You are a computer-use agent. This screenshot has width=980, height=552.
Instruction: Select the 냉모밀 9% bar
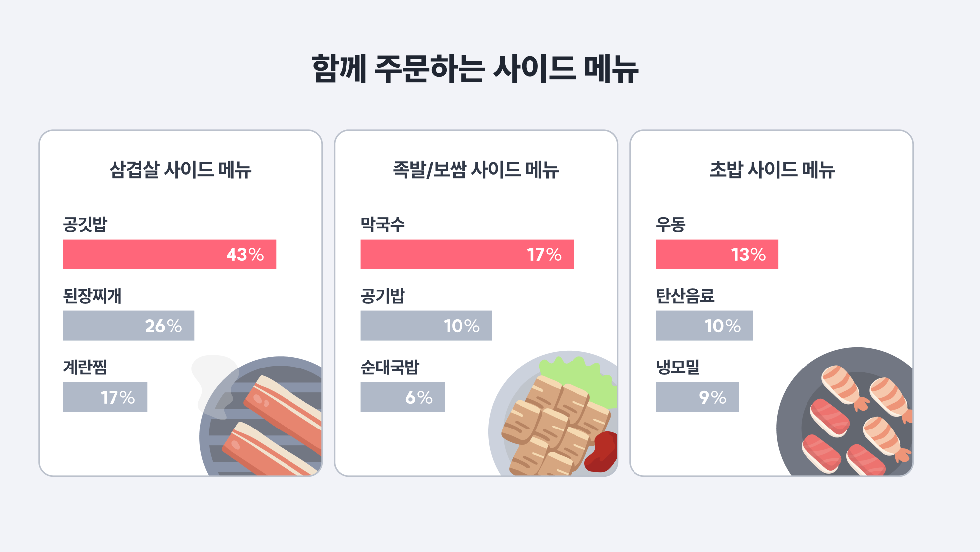pyautogui.click(x=697, y=397)
